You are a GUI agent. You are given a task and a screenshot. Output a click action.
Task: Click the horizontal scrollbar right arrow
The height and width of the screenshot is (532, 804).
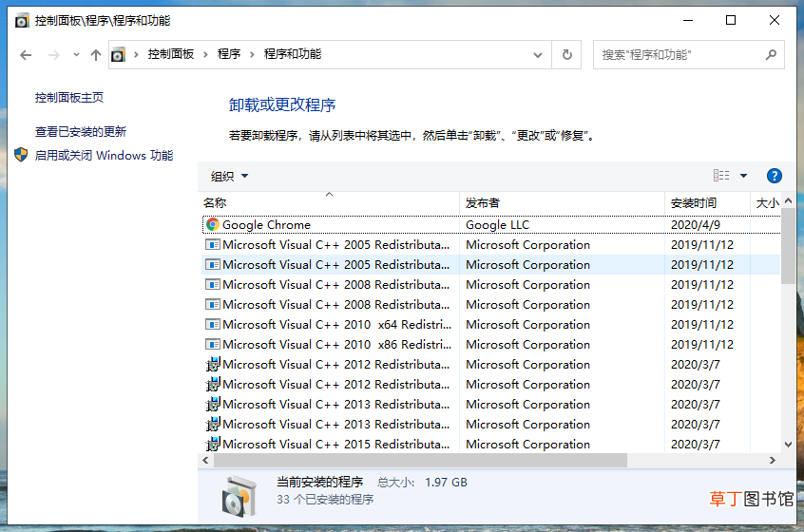[773, 460]
